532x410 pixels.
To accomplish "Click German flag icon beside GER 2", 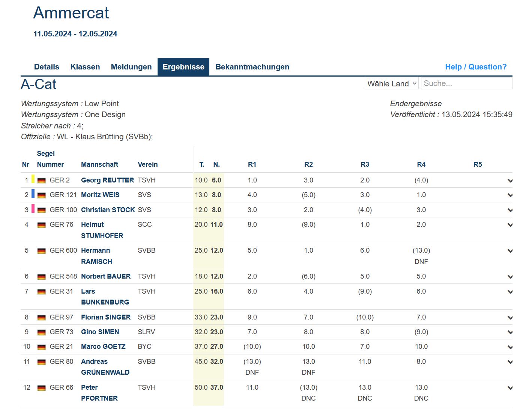I will pos(42,181).
